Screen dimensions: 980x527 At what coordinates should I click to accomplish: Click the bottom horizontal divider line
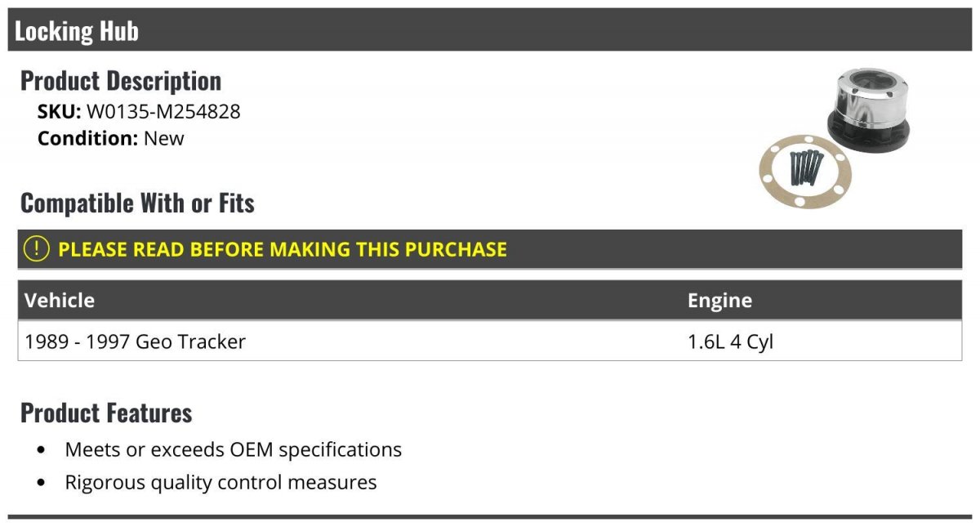[490, 516]
